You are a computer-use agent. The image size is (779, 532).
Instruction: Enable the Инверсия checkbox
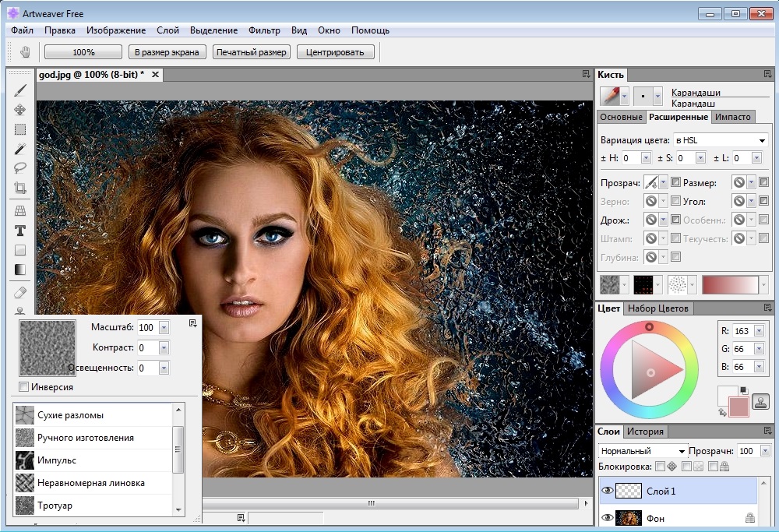24,387
